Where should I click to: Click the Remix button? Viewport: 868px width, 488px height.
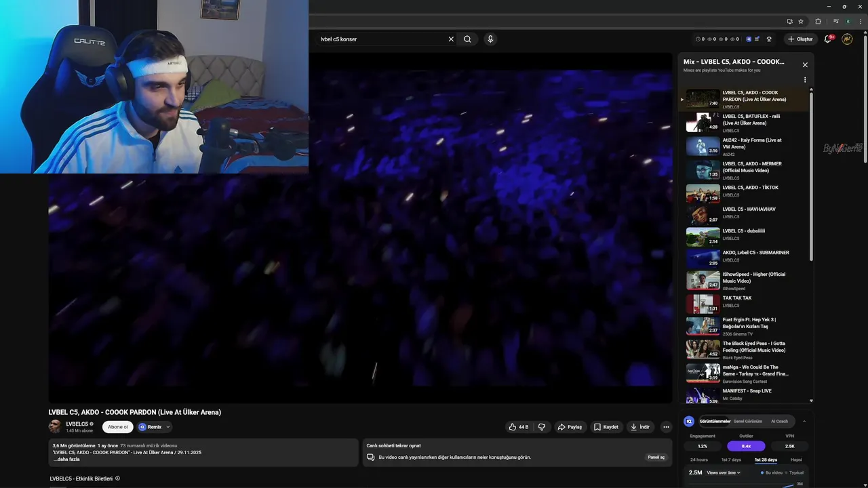coord(154,427)
